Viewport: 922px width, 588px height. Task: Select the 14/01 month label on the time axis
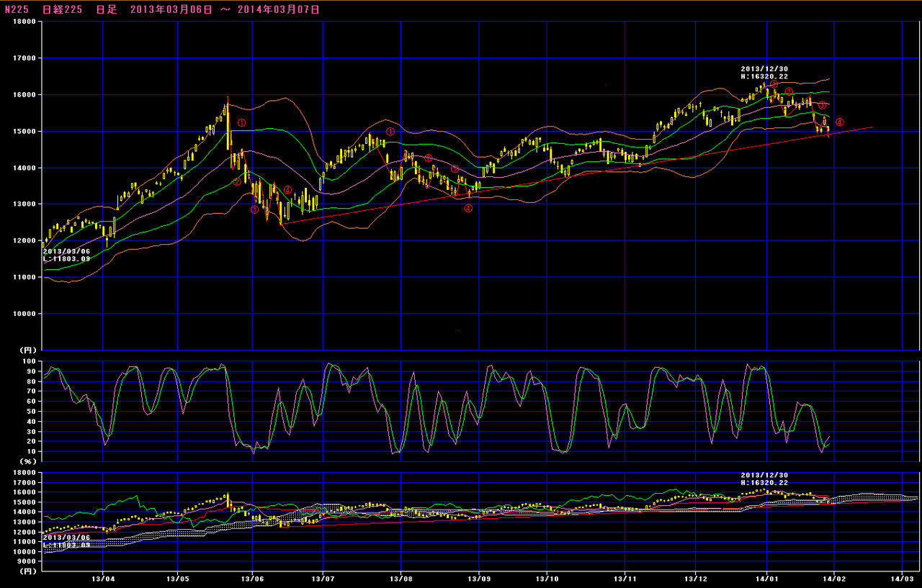tap(766, 578)
